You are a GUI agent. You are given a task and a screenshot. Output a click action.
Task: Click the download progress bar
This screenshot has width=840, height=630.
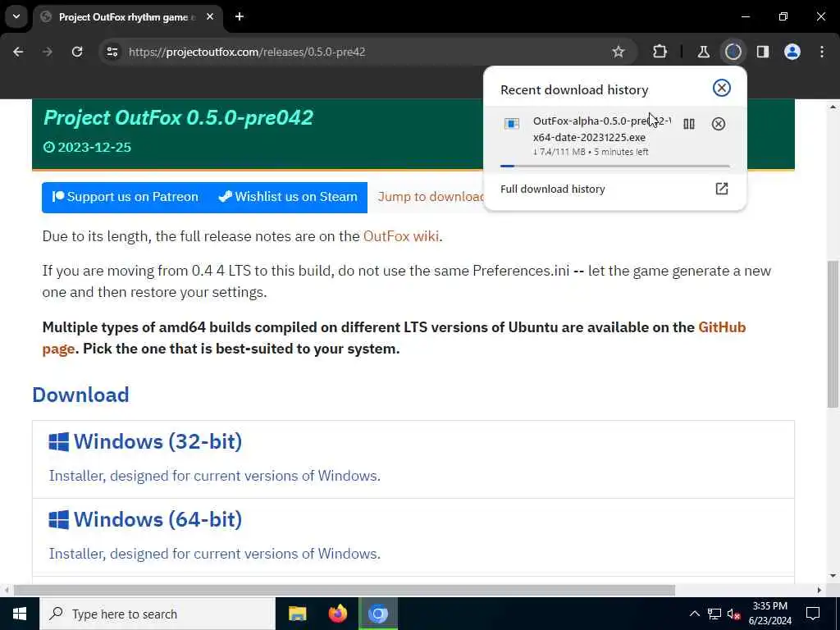click(x=615, y=166)
